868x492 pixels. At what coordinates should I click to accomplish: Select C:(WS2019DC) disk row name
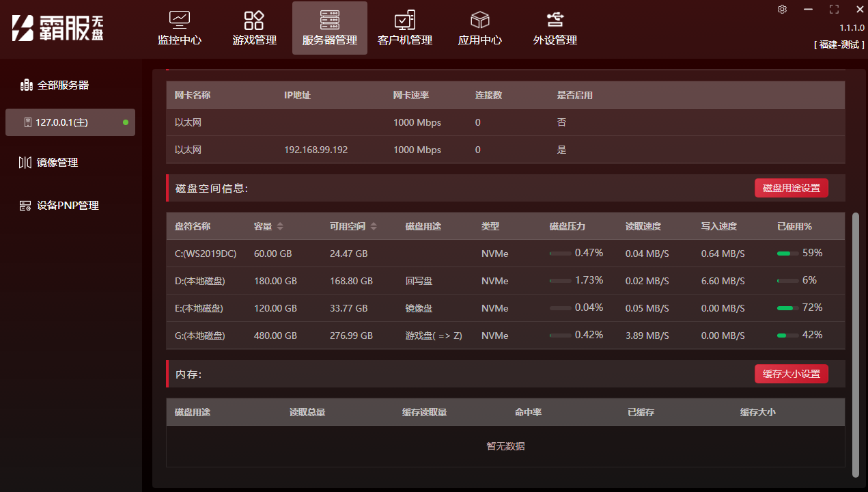click(x=206, y=254)
